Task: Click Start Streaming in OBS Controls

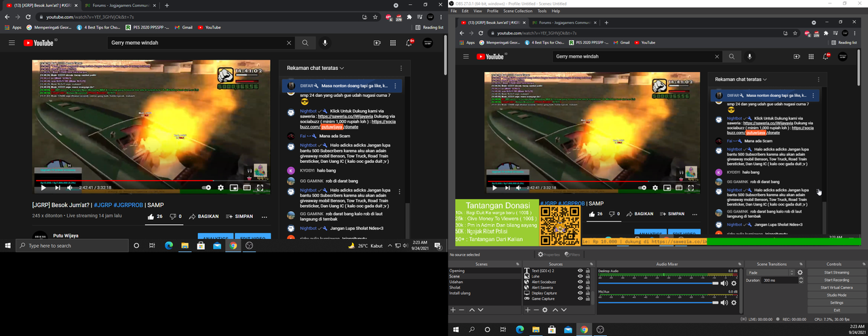Action: click(837, 272)
